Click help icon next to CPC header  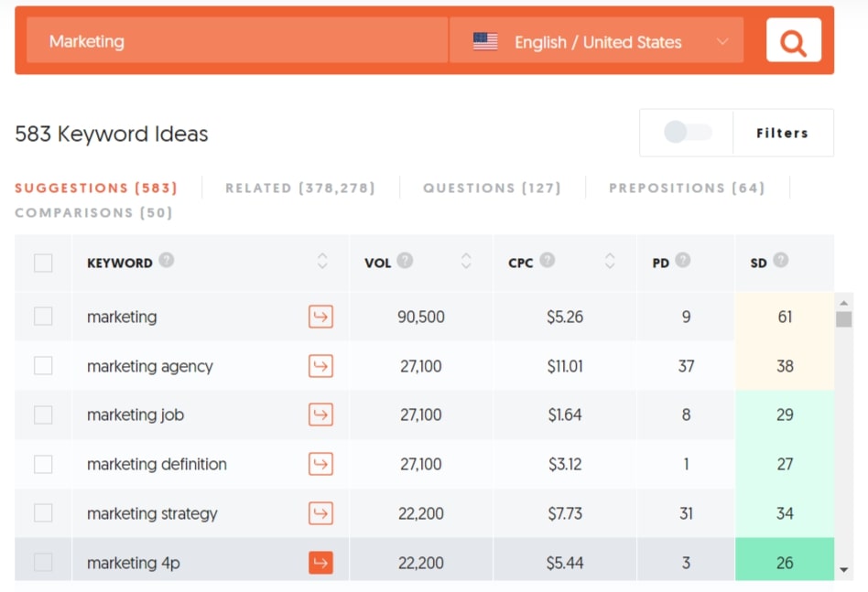(547, 260)
